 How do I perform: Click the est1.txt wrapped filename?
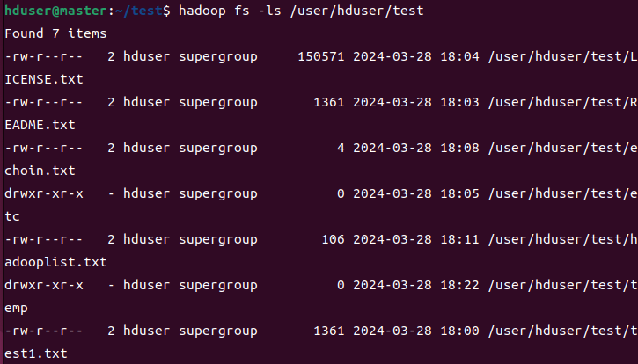coord(36,353)
